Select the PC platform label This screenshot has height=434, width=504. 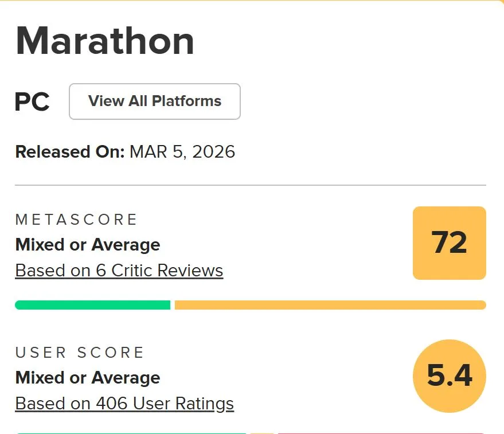[x=32, y=101]
